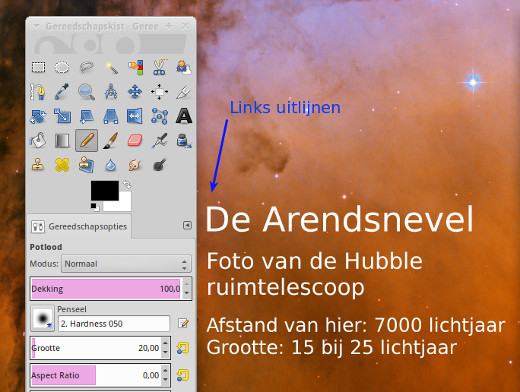Open the toolbox tab menu arrow
This screenshot has width=520, height=392.
coord(36,26)
